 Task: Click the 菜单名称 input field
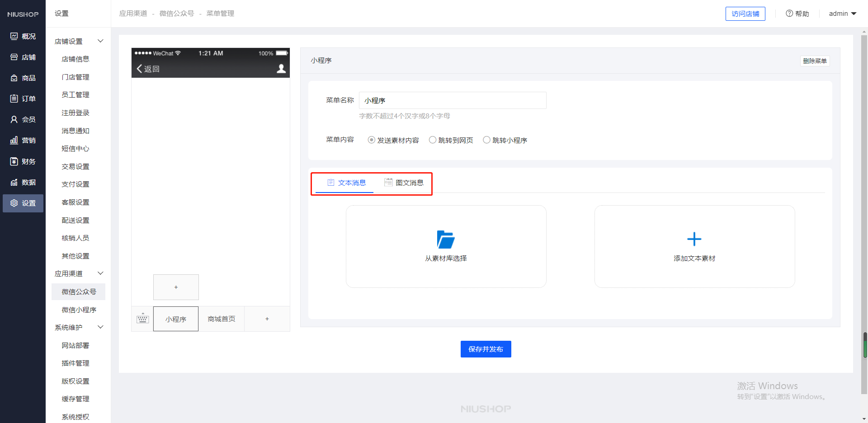coord(453,100)
